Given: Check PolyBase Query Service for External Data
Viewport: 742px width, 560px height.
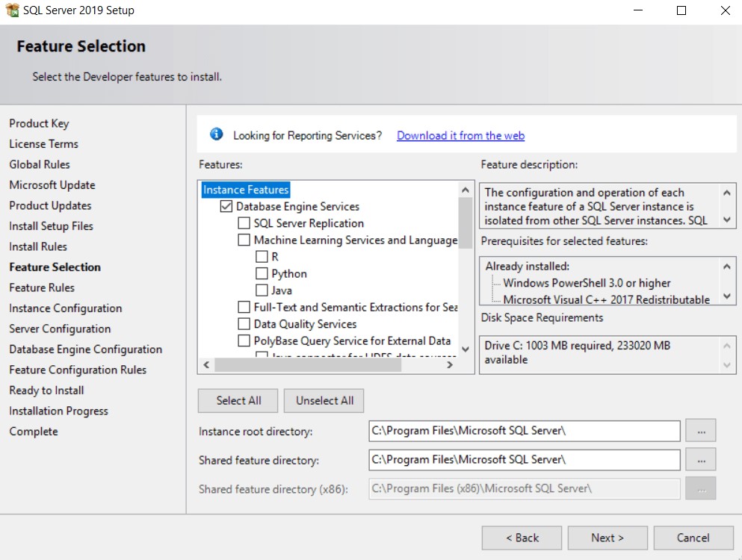Looking at the screenshot, I should click(x=244, y=341).
